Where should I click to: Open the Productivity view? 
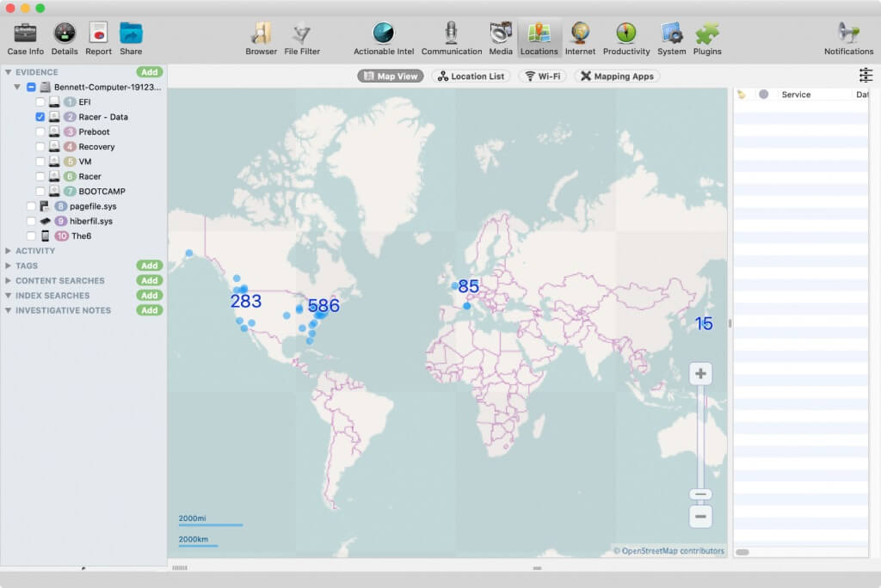coord(625,34)
